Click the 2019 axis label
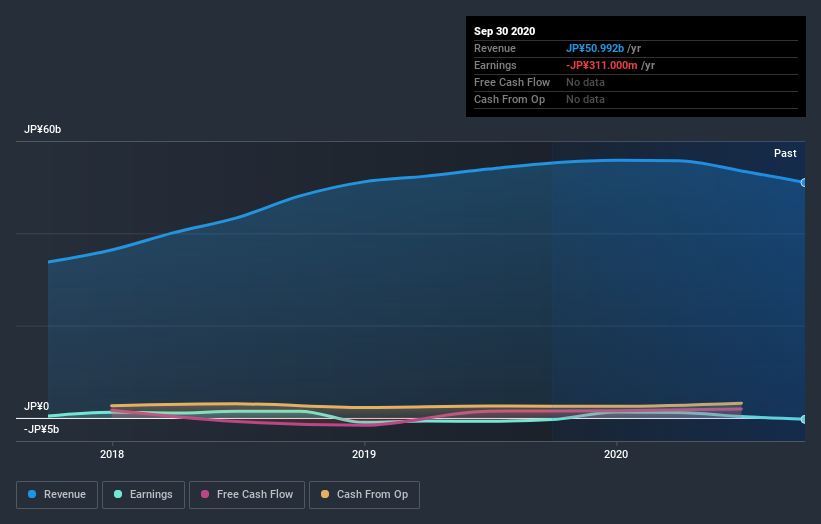The image size is (821, 524). pyautogui.click(x=364, y=454)
